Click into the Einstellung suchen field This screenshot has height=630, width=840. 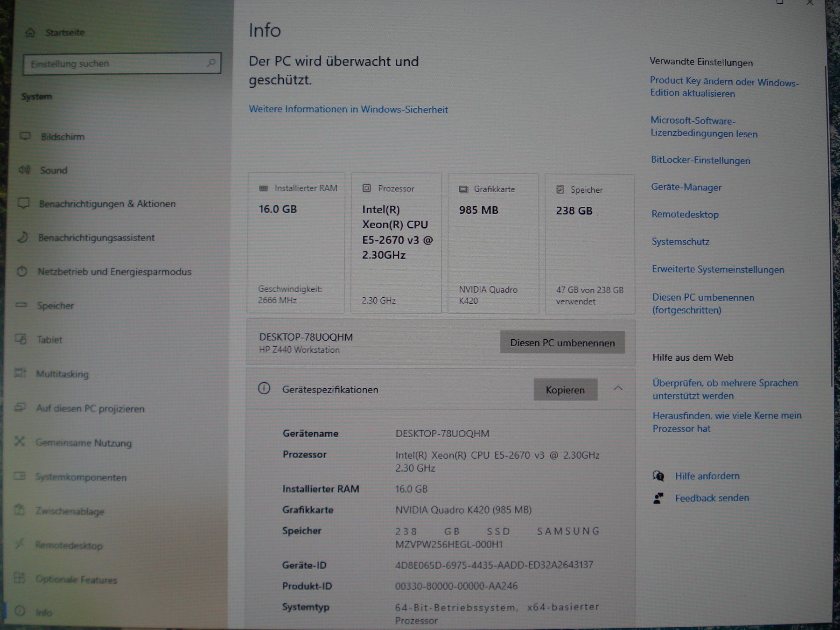coord(122,63)
